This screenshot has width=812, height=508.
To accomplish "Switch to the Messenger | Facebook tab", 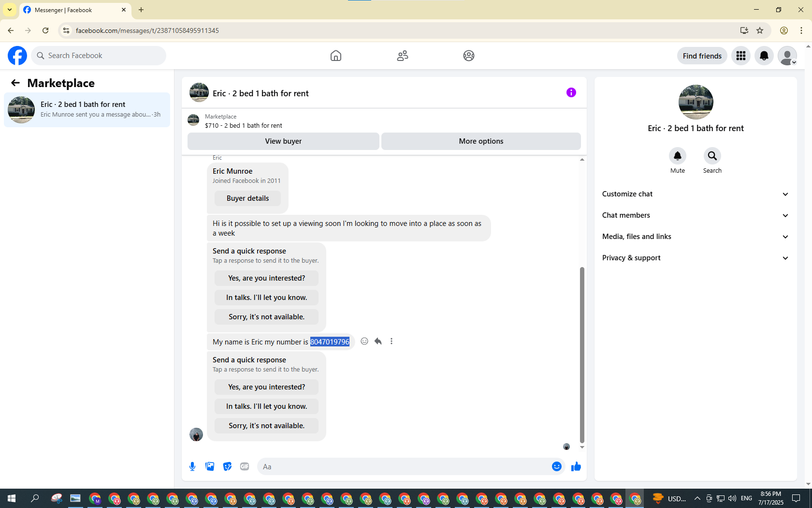I will click(x=75, y=10).
